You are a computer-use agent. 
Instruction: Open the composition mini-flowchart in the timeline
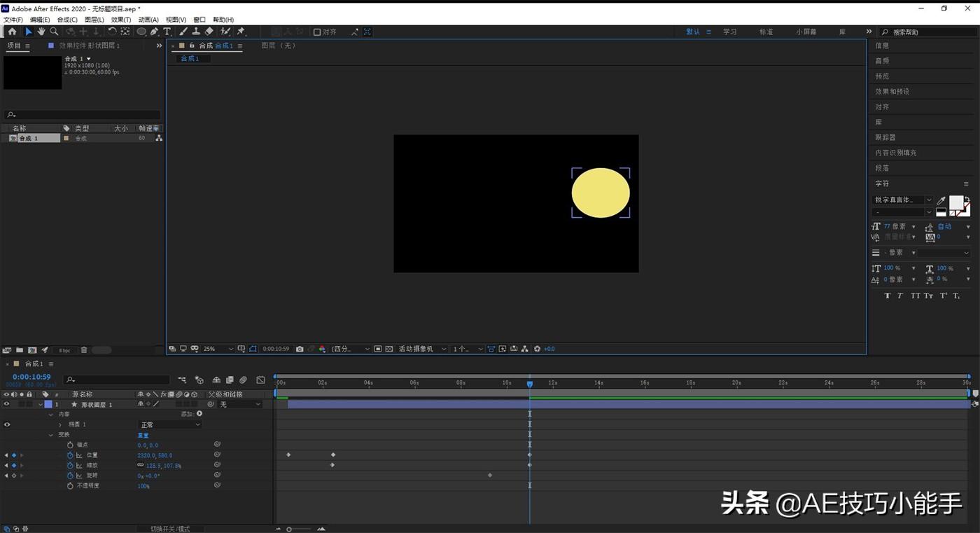pyautogui.click(x=183, y=380)
